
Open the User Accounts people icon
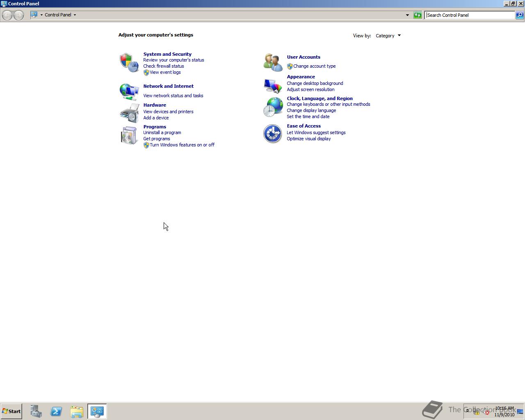(273, 63)
